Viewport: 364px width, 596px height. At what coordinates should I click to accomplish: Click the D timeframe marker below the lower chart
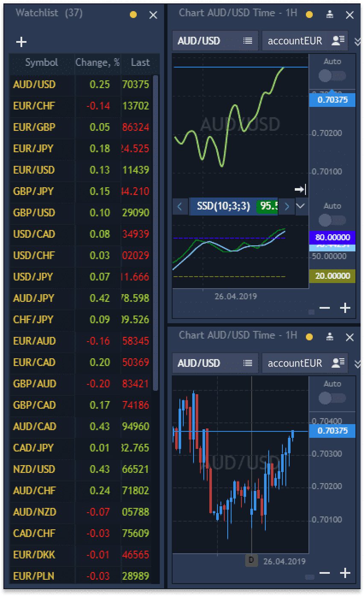click(x=251, y=561)
